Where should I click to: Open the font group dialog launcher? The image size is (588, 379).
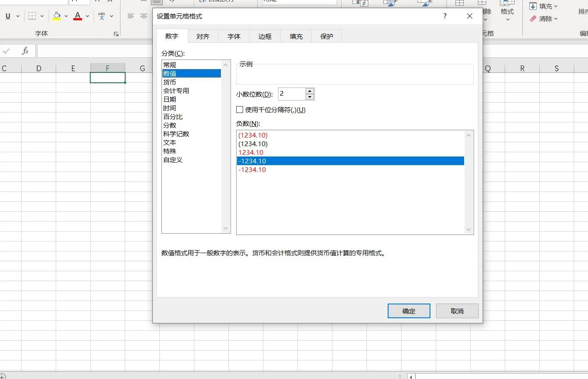[x=116, y=34]
